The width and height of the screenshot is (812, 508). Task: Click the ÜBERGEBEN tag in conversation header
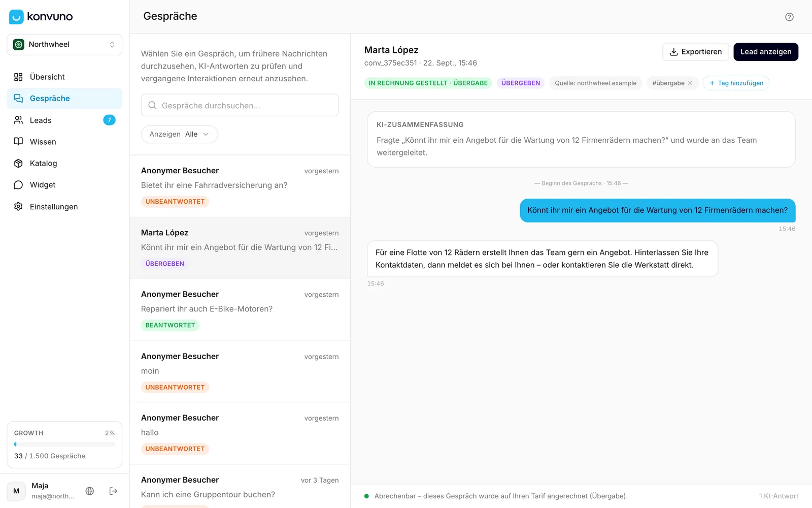(x=521, y=83)
